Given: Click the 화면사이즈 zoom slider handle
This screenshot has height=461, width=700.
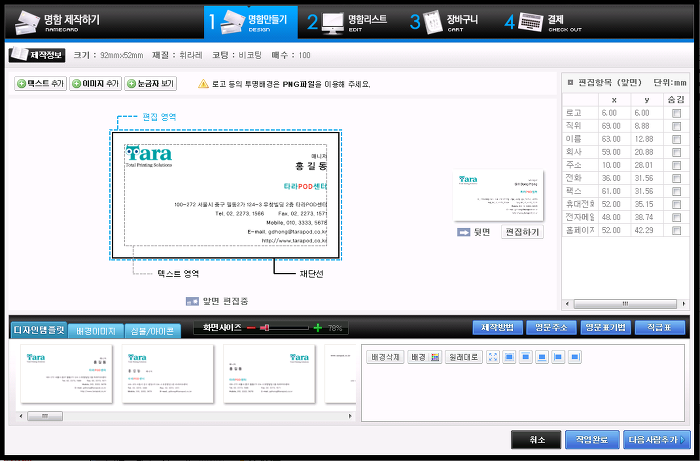Looking at the screenshot, I should (x=265, y=328).
